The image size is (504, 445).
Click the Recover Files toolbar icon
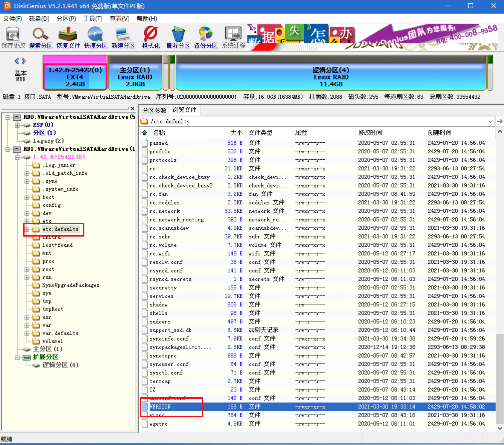coord(68,34)
